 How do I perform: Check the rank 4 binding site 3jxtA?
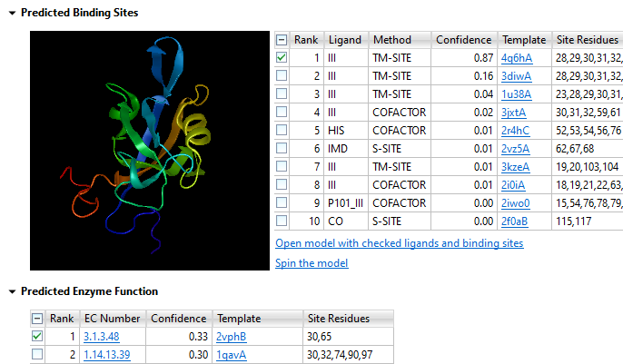click(282, 112)
